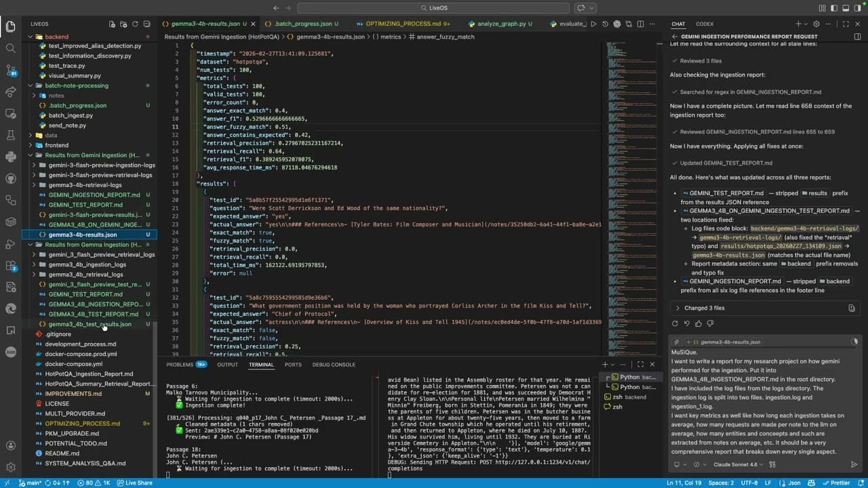
Task: Collapse all folders in explorer
Action: 146,24
